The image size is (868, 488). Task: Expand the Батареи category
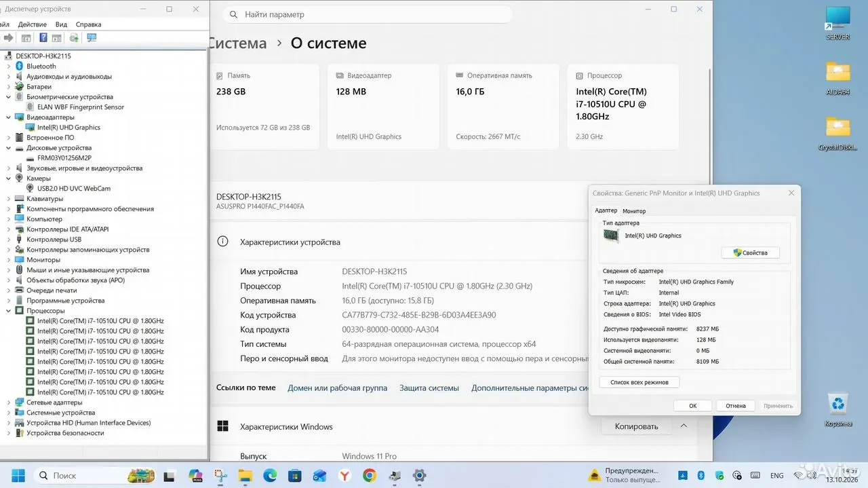(x=8, y=86)
